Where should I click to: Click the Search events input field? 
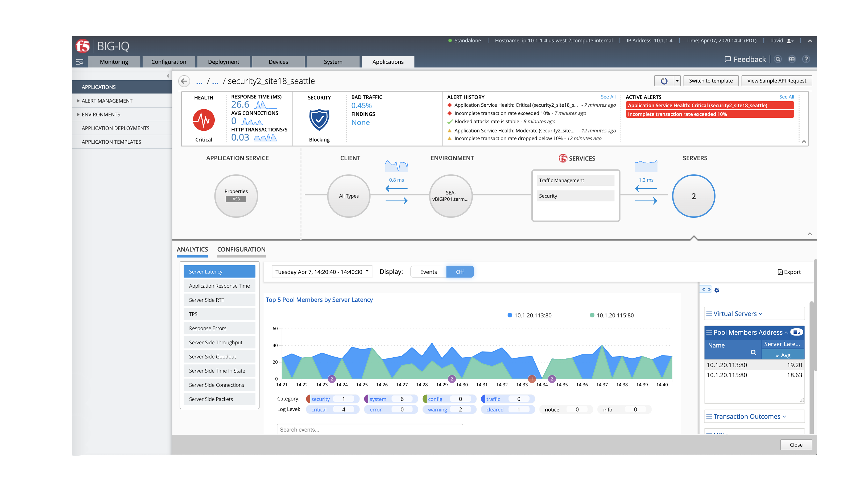370,429
